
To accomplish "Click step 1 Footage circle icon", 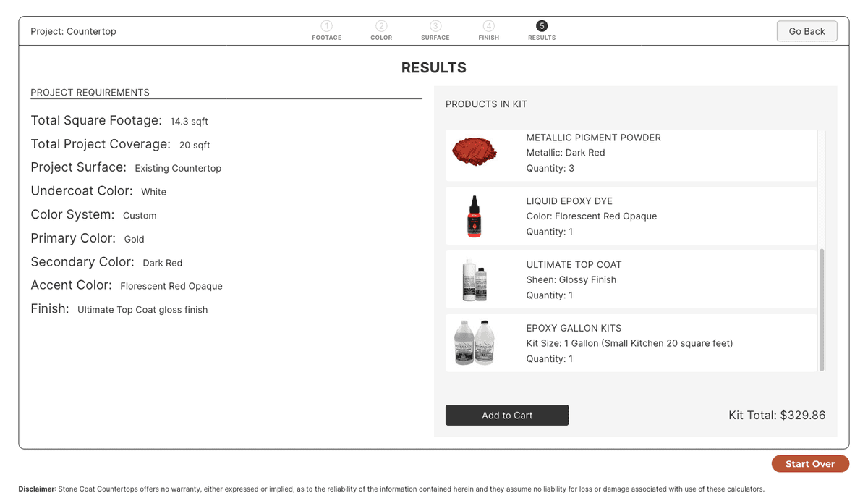I will pyautogui.click(x=327, y=26).
